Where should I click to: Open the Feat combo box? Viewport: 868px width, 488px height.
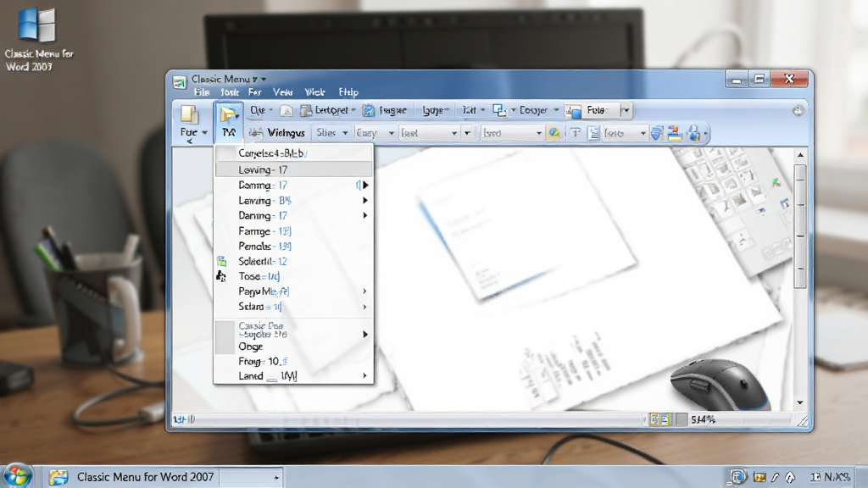click(429, 133)
